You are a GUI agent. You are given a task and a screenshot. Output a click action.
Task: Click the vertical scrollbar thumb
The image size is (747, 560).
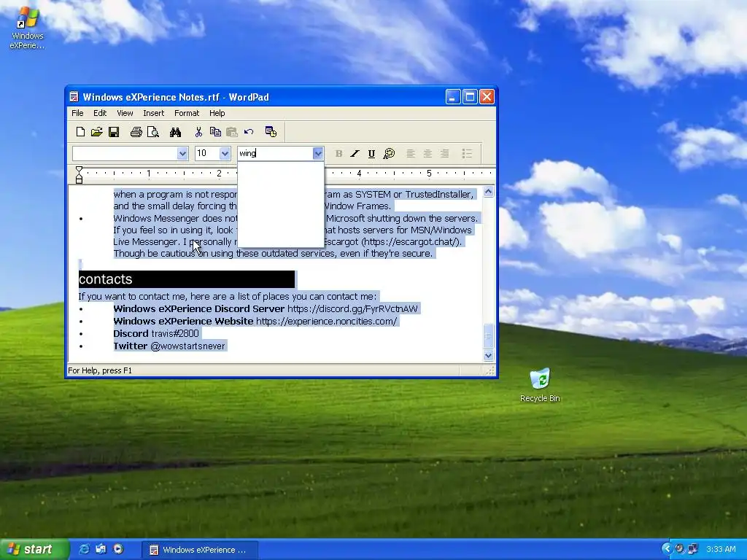pos(488,336)
